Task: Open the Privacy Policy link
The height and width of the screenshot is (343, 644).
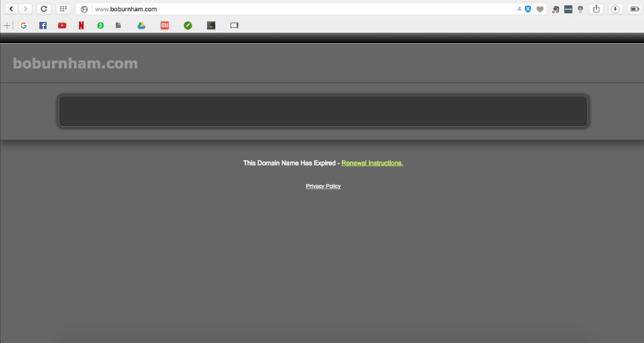Action: (x=323, y=186)
